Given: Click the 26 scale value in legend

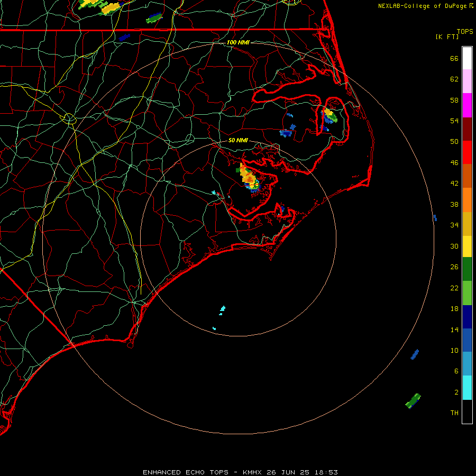Looking at the screenshot, I should click(454, 267).
